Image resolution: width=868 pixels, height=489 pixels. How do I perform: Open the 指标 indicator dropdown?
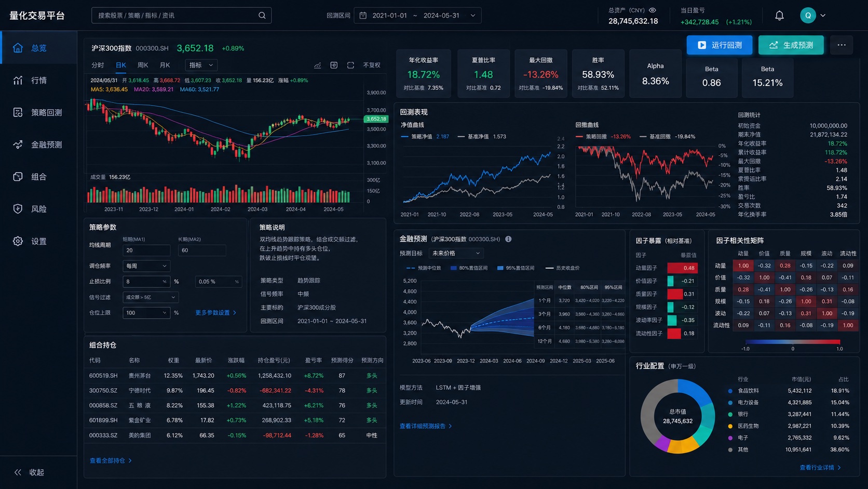(x=201, y=65)
